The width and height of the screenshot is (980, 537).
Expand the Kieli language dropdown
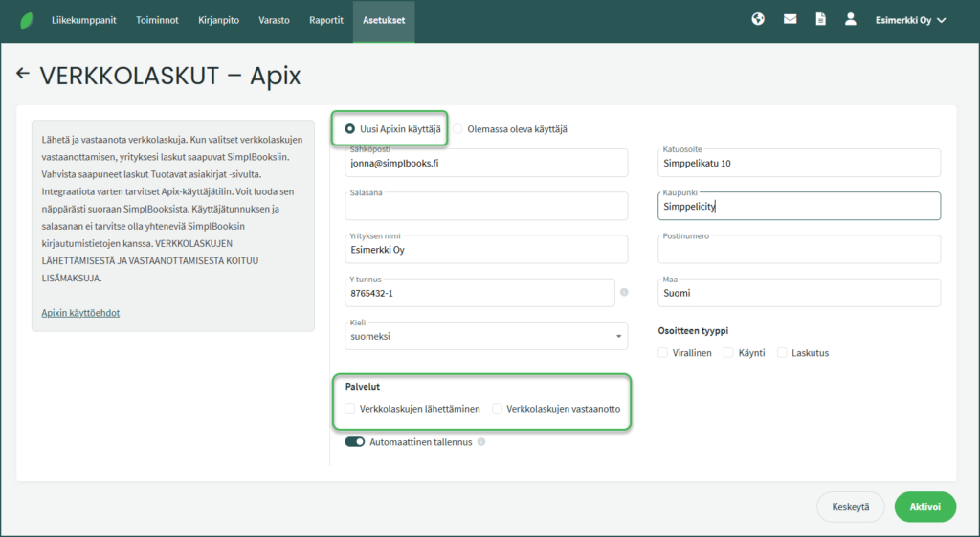tap(486, 336)
